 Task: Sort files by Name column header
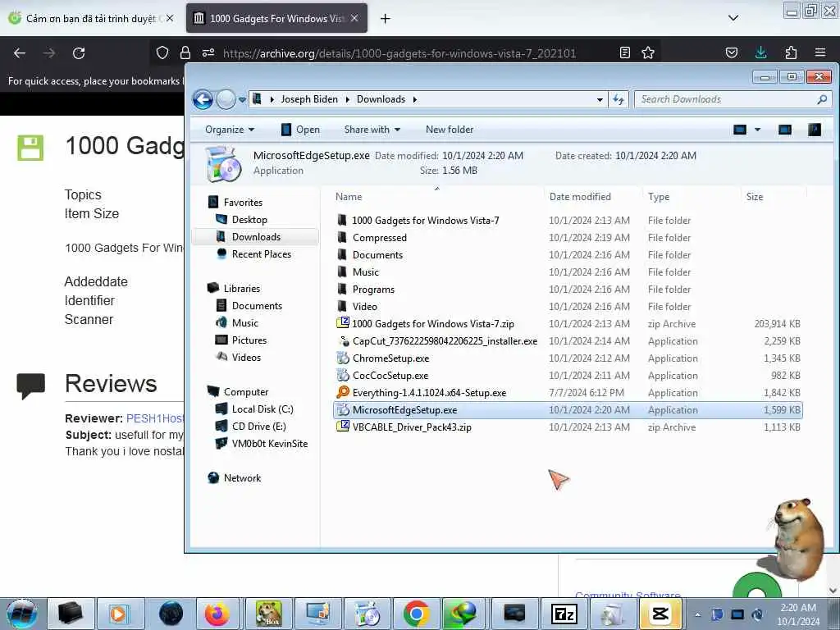pyautogui.click(x=348, y=197)
